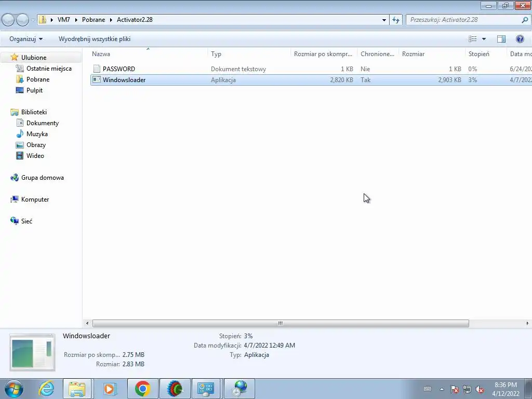The image size is (532, 399).
Task: Sort by the Nazwa column header
Action: (149, 54)
